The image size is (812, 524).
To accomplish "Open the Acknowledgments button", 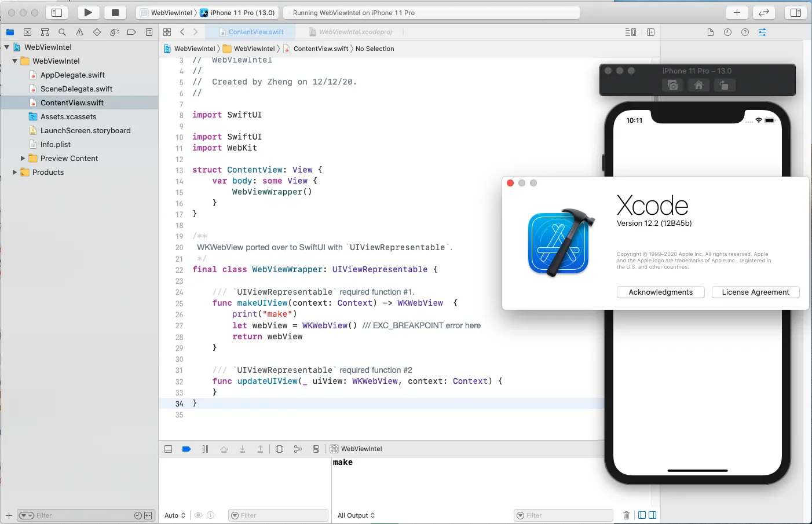I will coord(661,292).
